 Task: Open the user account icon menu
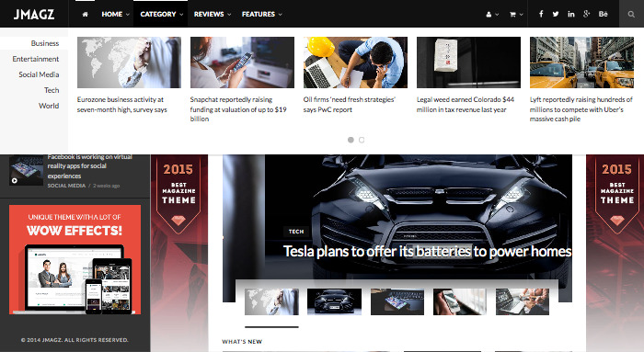[x=492, y=14]
